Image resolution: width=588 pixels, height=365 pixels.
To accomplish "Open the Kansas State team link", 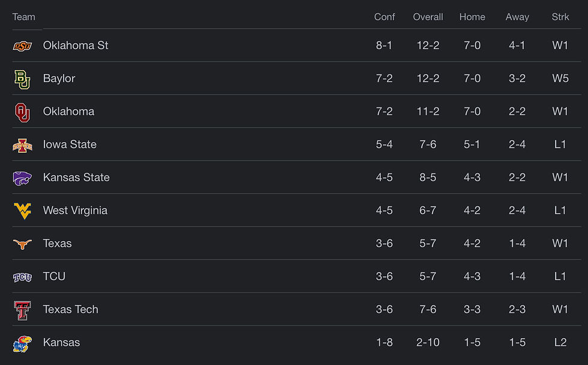I will click(x=76, y=177).
